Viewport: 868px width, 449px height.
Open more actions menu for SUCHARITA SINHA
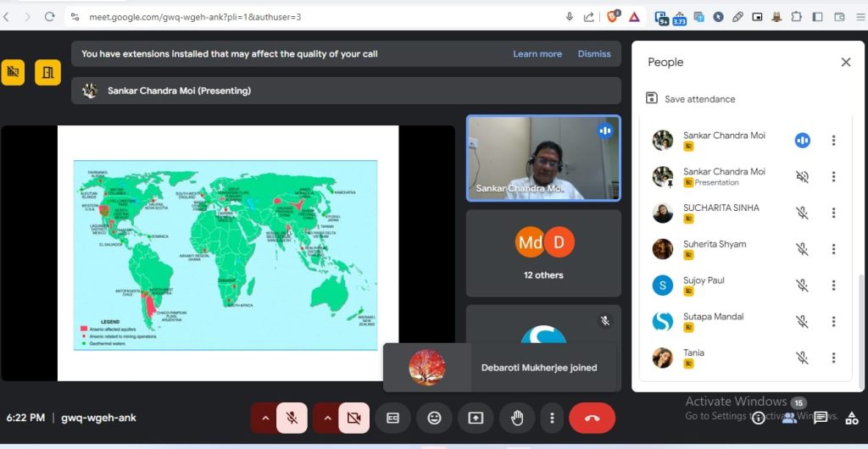point(833,213)
